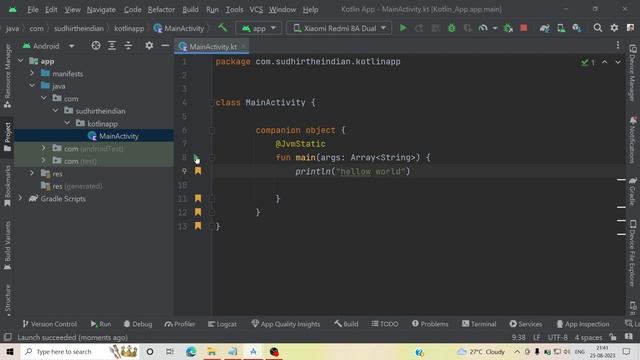Open Search Everywhere magnifier icon
640x360 pixels.
tap(598, 28)
